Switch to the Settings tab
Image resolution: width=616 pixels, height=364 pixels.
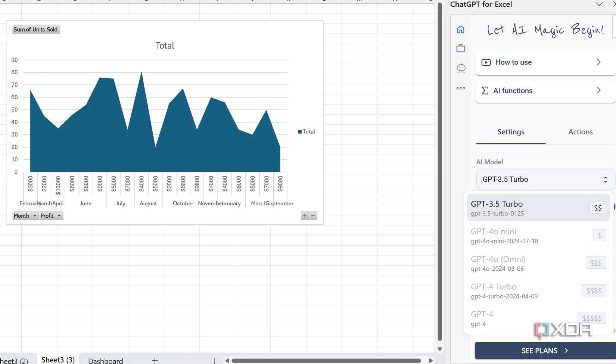(511, 132)
